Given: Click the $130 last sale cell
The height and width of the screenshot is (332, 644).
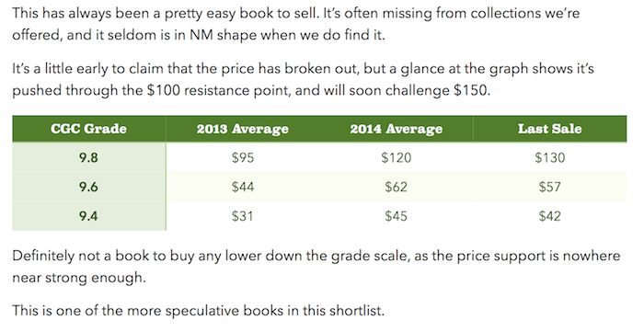Looking at the screenshot, I should tap(550, 157).
